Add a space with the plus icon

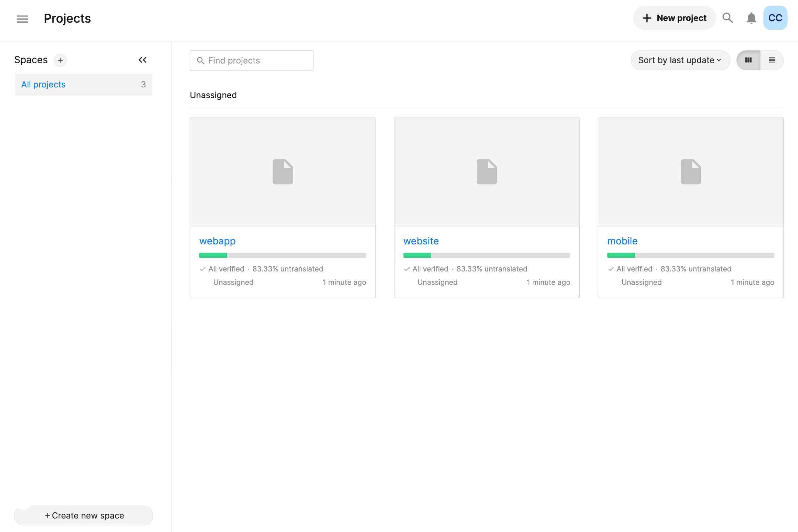(60, 61)
